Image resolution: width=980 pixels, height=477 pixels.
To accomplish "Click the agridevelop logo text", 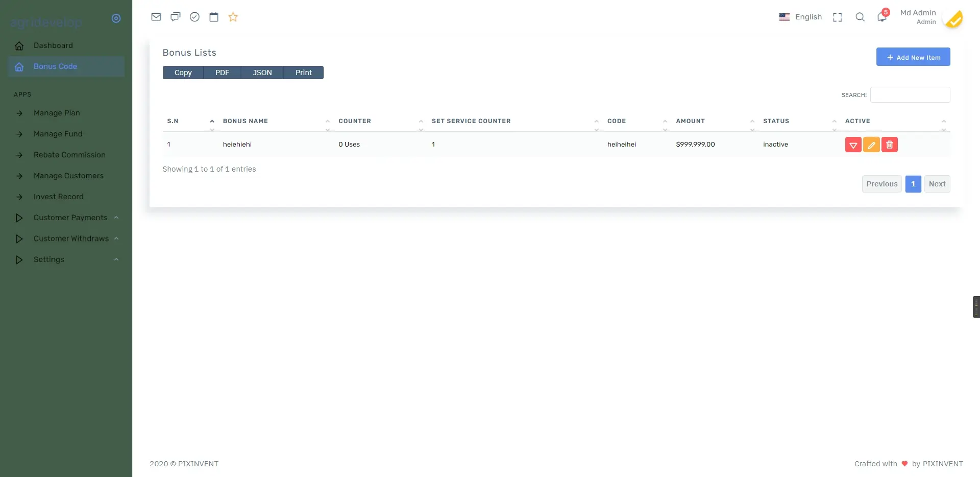I will [x=46, y=23].
